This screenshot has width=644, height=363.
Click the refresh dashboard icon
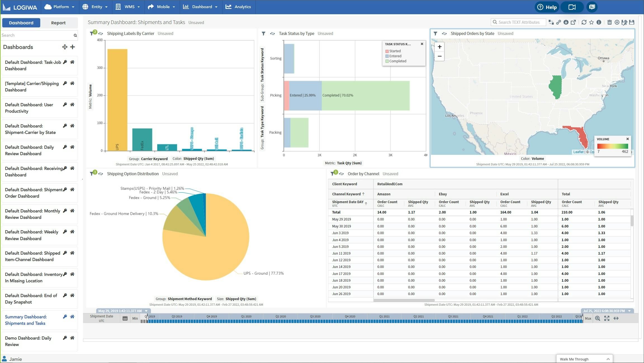(584, 22)
